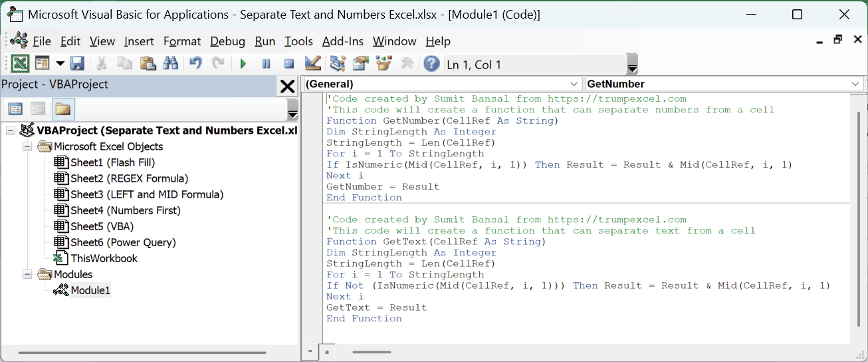Select Module1 in the project tree
The width and height of the screenshot is (868, 362).
(90, 290)
